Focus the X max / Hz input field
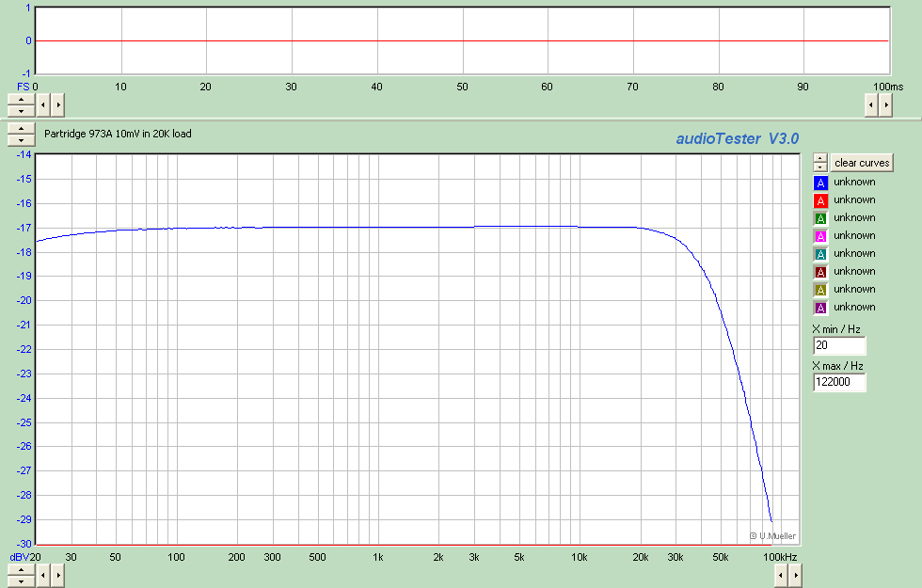This screenshot has width=922, height=588. [x=839, y=382]
